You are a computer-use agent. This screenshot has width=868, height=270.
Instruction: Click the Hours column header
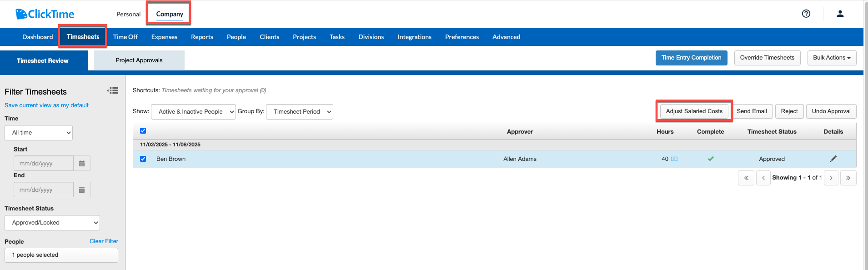(x=665, y=132)
